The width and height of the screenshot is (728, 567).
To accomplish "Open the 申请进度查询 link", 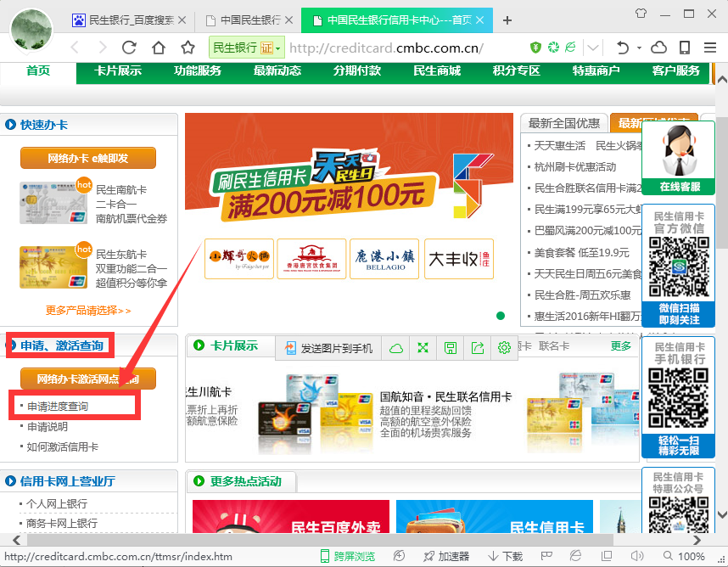I will [x=58, y=407].
